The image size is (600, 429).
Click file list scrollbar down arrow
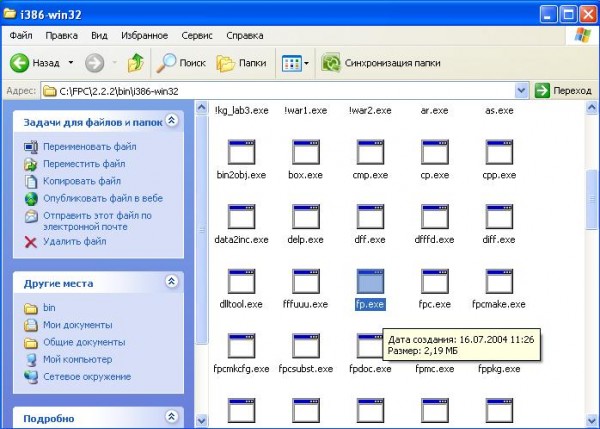(x=592, y=421)
